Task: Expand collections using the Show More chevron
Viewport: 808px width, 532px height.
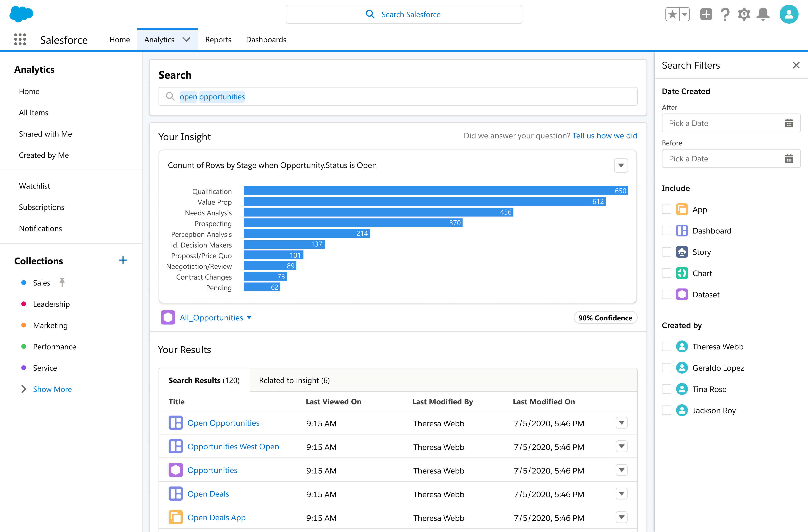Action: (x=23, y=389)
